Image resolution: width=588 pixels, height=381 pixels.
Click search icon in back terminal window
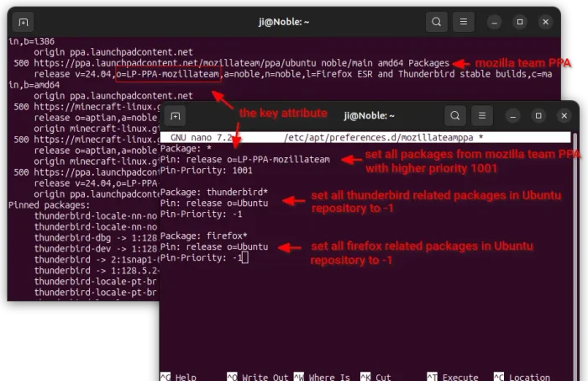(437, 22)
